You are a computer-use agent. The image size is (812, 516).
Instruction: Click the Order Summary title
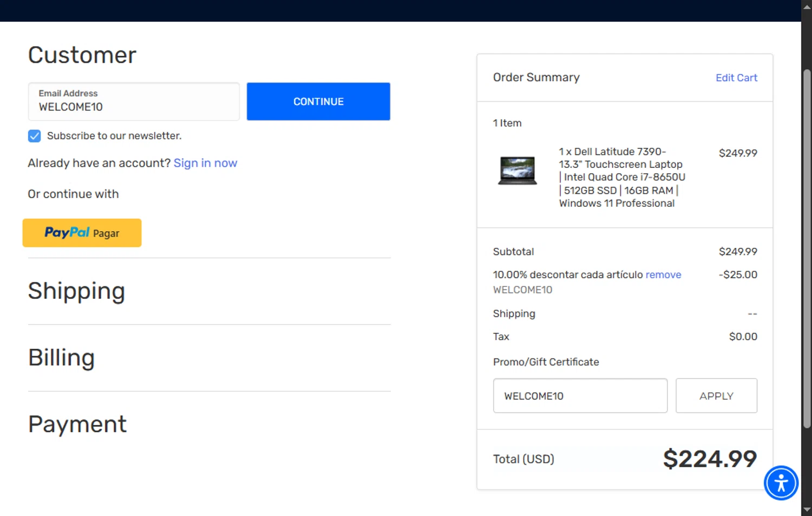(536, 77)
